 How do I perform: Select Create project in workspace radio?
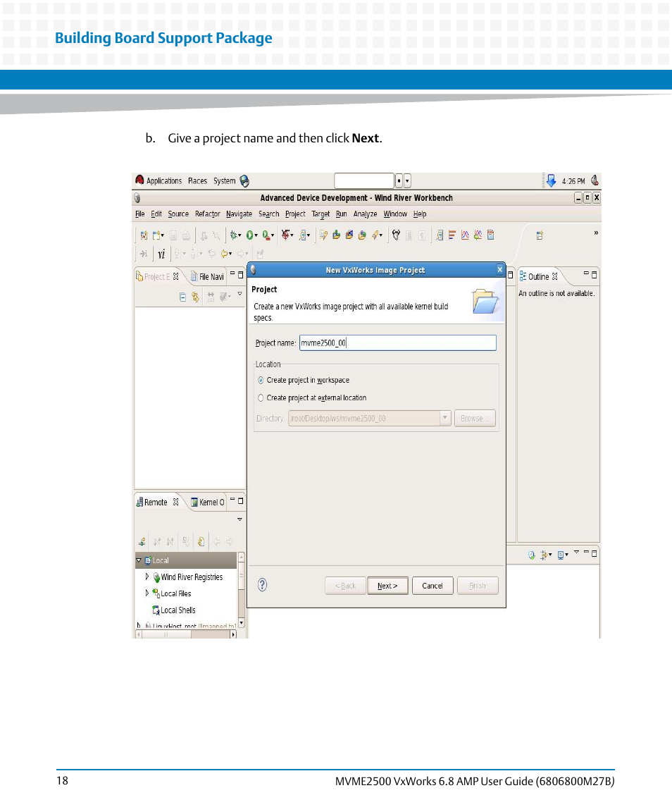click(261, 381)
